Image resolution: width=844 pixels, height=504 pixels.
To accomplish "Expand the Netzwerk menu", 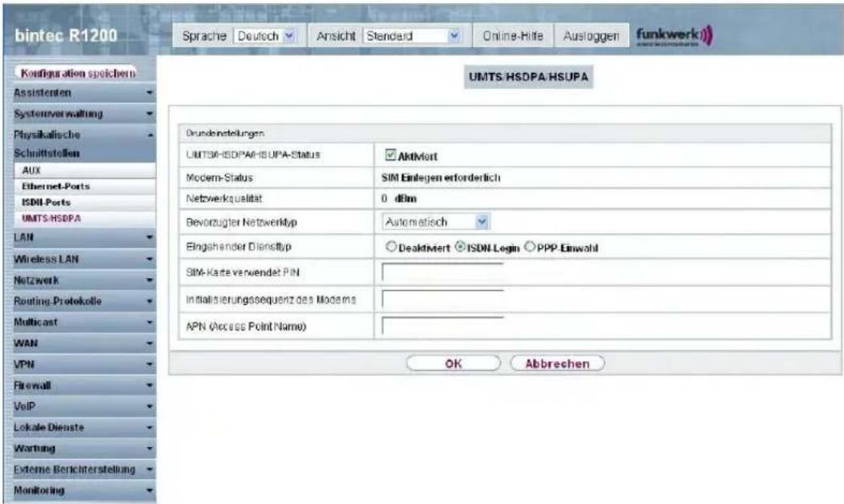I will (x=83, y=280).
